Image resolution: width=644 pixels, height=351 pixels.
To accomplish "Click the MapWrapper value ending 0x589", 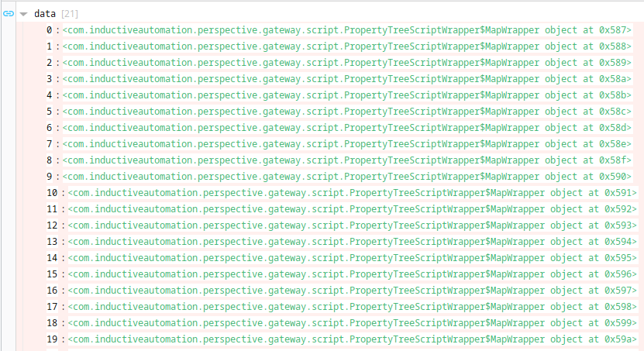I will [347, 63].
